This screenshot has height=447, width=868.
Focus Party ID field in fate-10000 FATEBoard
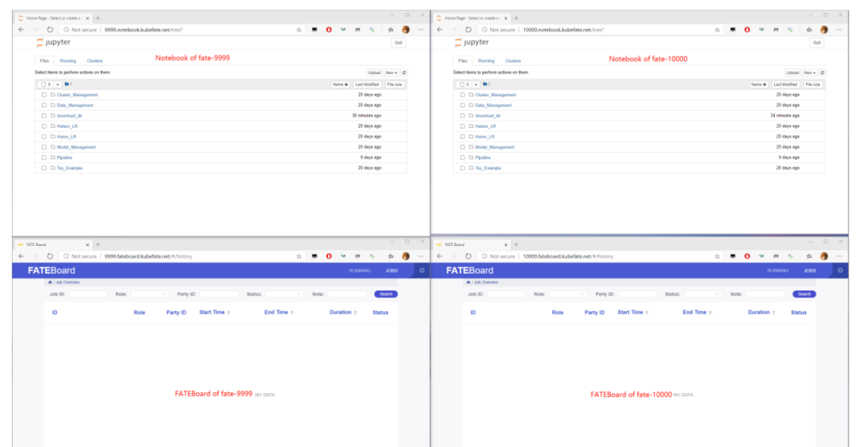(x=637, y=294)
